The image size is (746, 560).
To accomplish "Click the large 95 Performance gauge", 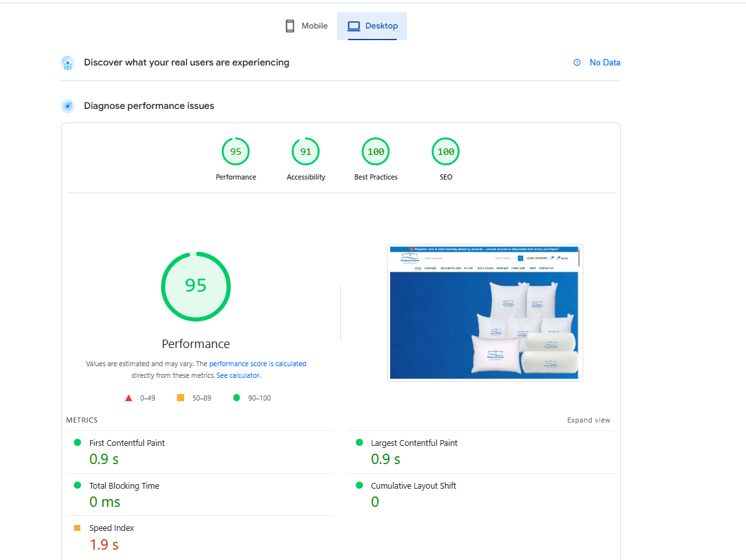I will [x=196, y=286].
